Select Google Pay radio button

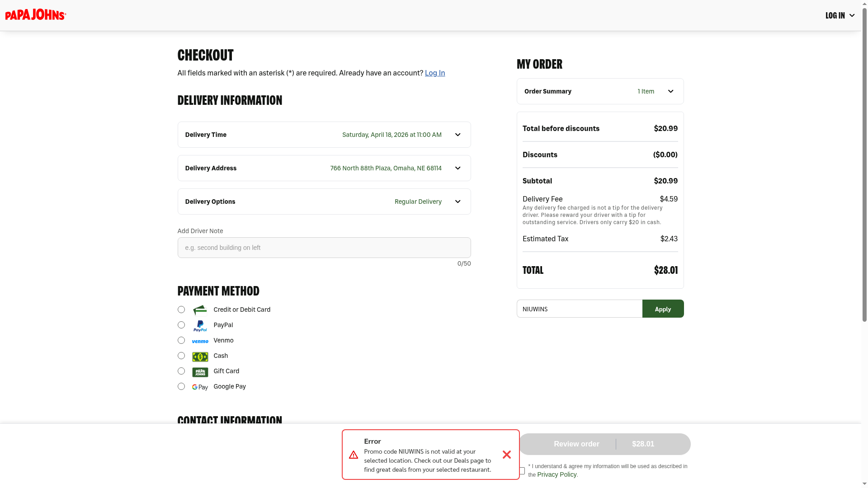181,386
